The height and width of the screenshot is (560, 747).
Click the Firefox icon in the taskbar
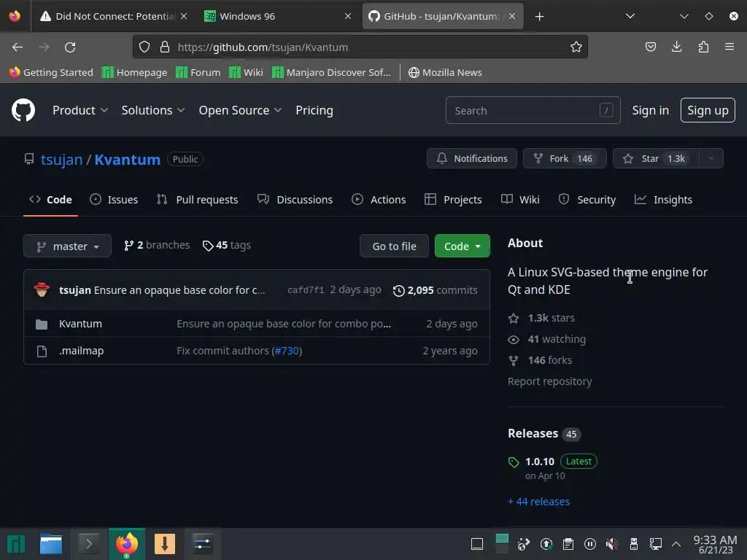point(126,544)
